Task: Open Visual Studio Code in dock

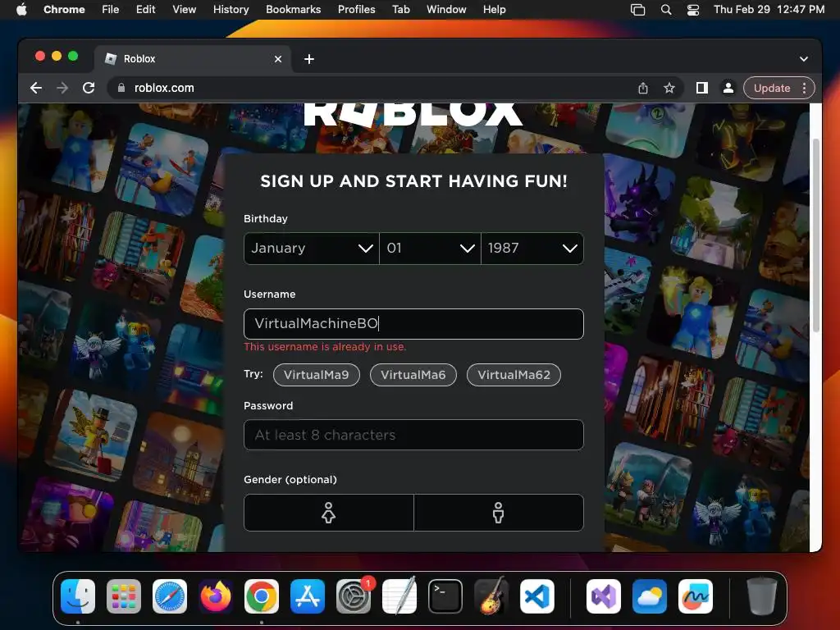Action: (537, 596)
